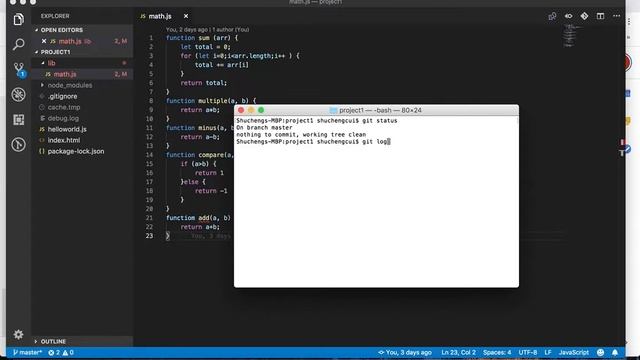The width and height of the screenshot is (640, 360).
Task: Close math.js in Open Editors list
Action: click(44, 41)
